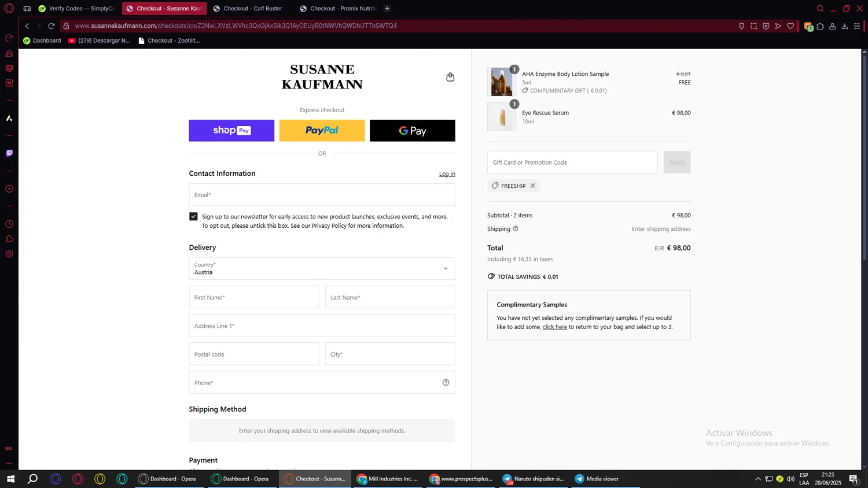Image resolution: width=868 pixels, height=488 pixels.
Task: Click the browser address bar URL
Action: [x=236, y=26]
